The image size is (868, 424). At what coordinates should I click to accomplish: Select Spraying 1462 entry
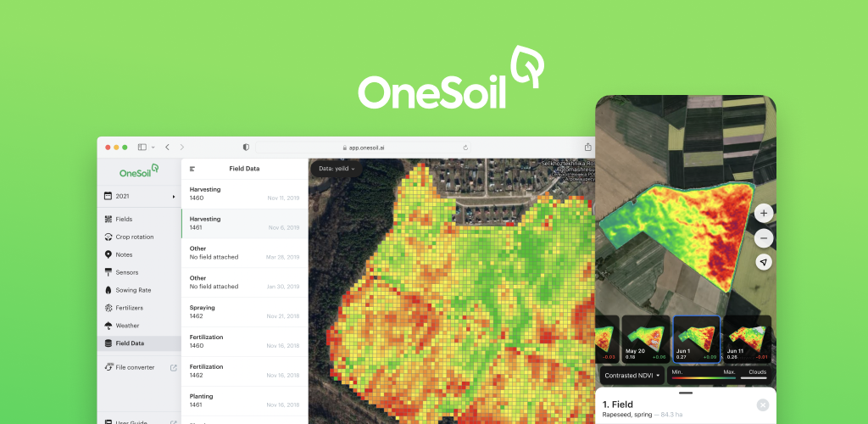(244, 312)
